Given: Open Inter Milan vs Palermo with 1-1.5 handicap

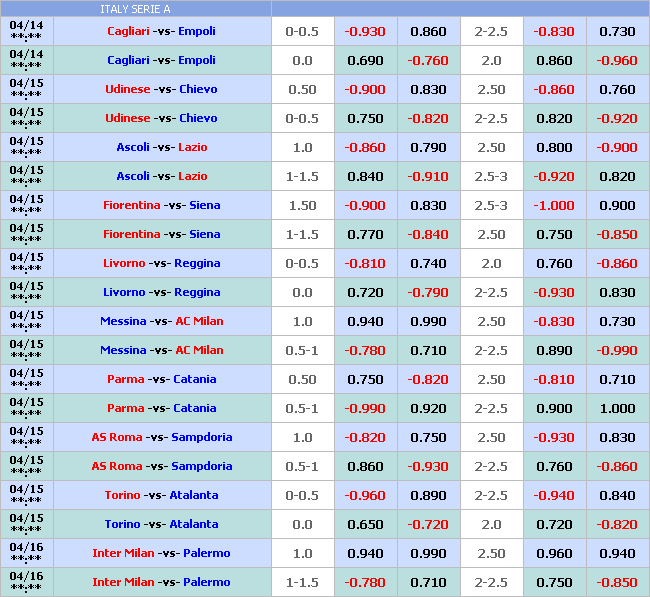Looking at the screenshot, I should coord(161,582).
